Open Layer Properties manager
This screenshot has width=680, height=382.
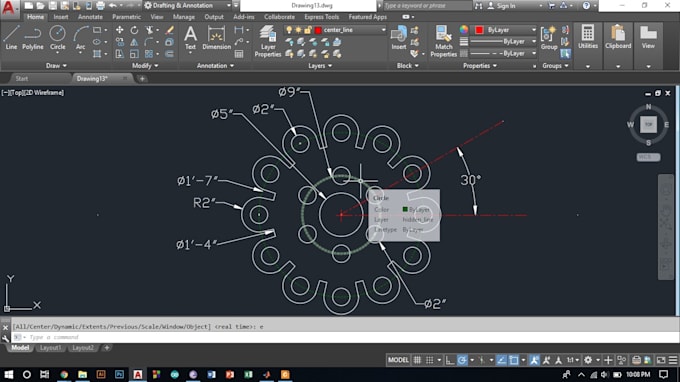(x=268, y=41)
